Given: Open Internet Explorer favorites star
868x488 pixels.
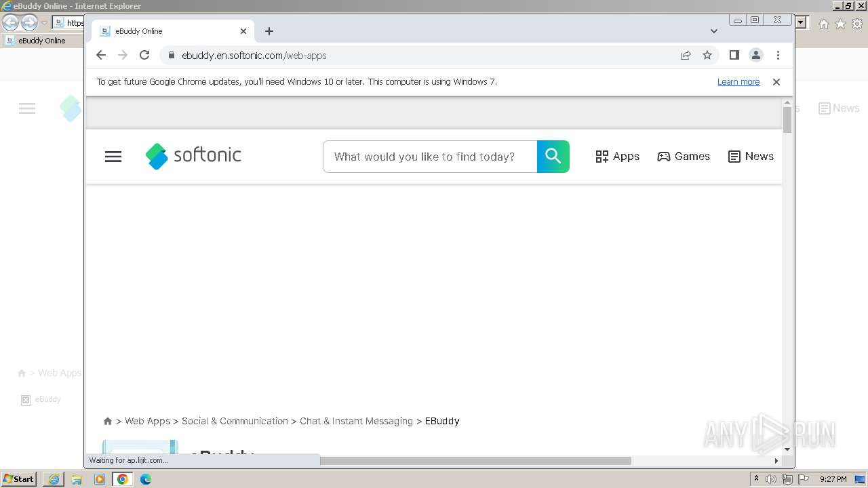Looking at the screenshot, I should (840, 24).
